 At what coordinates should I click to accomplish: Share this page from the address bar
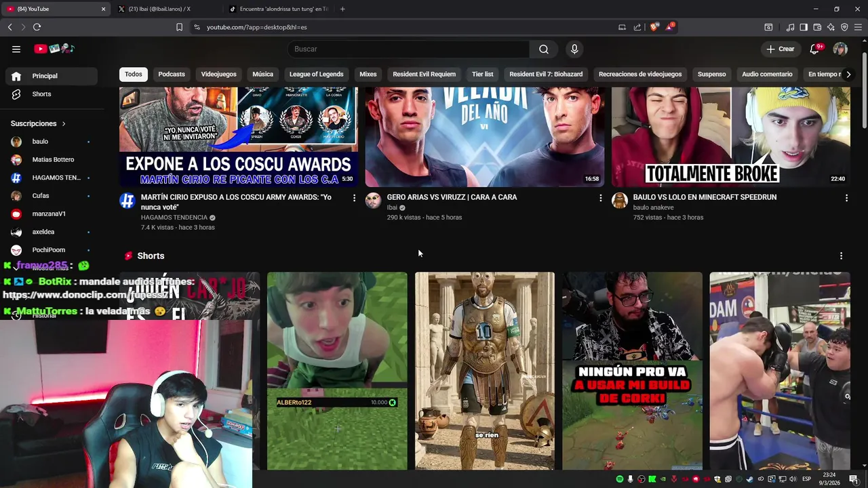[637, 27]
